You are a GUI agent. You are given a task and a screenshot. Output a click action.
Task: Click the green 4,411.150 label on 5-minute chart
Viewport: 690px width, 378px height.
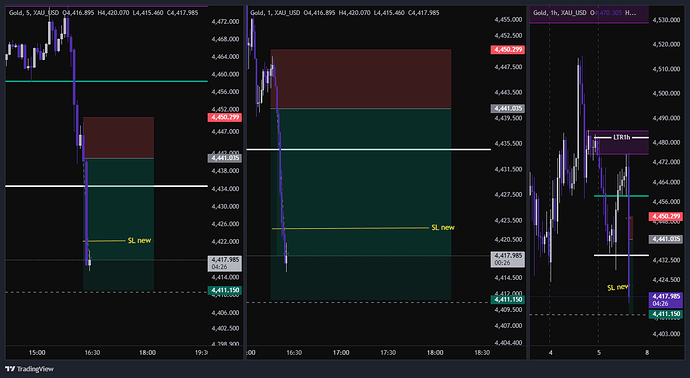click(x=224, y=290)
